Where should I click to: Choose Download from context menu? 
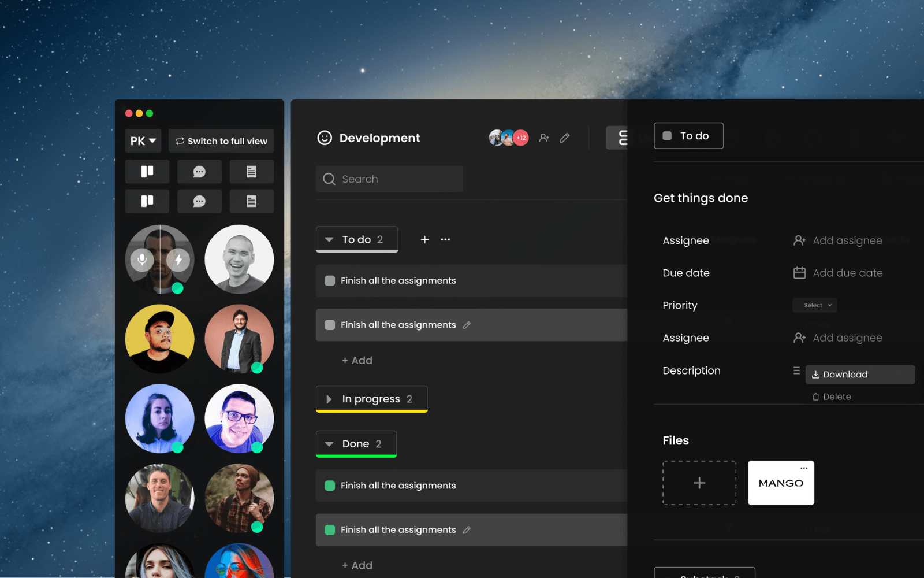[860, 375]
